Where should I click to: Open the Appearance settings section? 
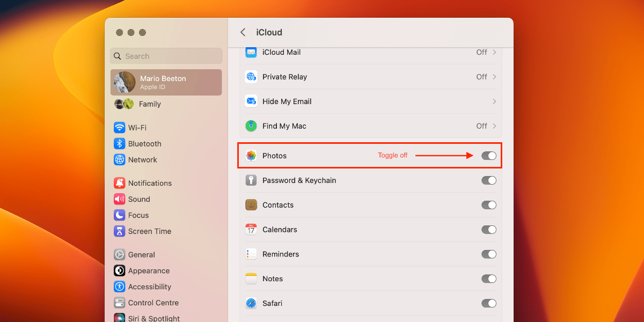coord(153,270)
